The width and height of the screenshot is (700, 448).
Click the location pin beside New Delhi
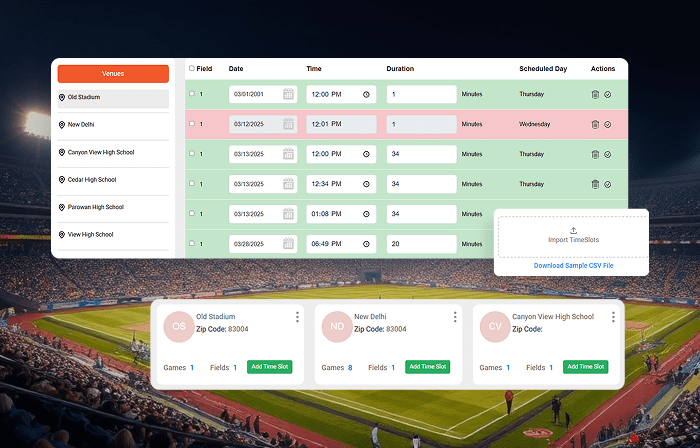[62, 125]
